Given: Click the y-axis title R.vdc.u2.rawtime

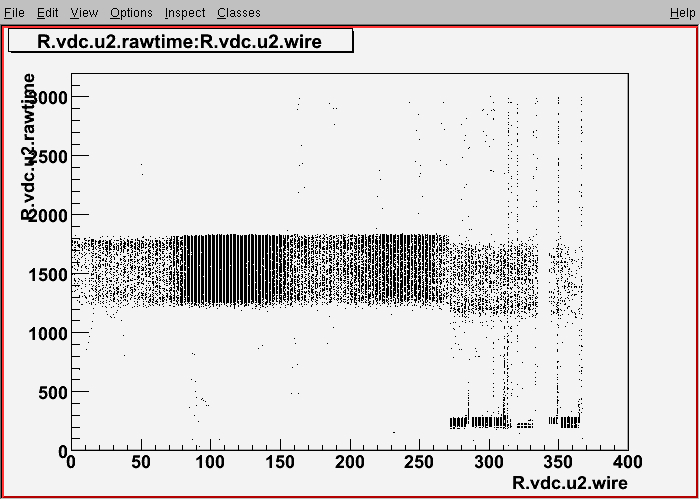Looking at the screenshot, I should point(29,147).
